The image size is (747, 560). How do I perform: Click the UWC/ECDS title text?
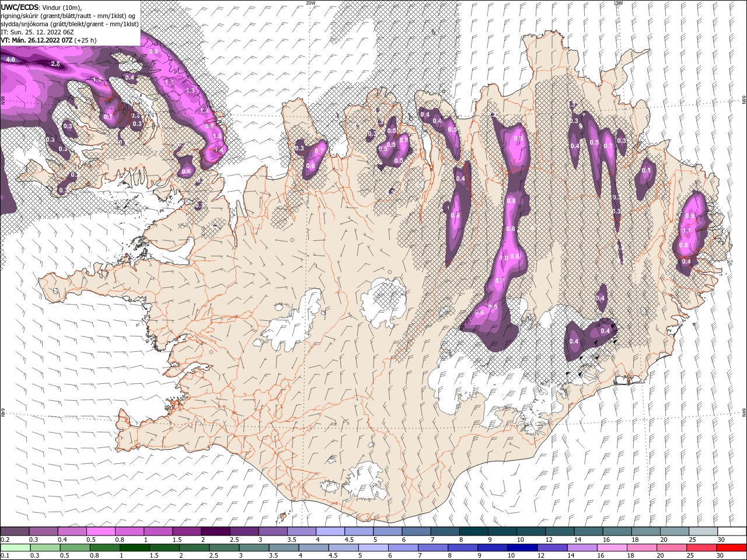pyautogui.click(x=20, y=7)
